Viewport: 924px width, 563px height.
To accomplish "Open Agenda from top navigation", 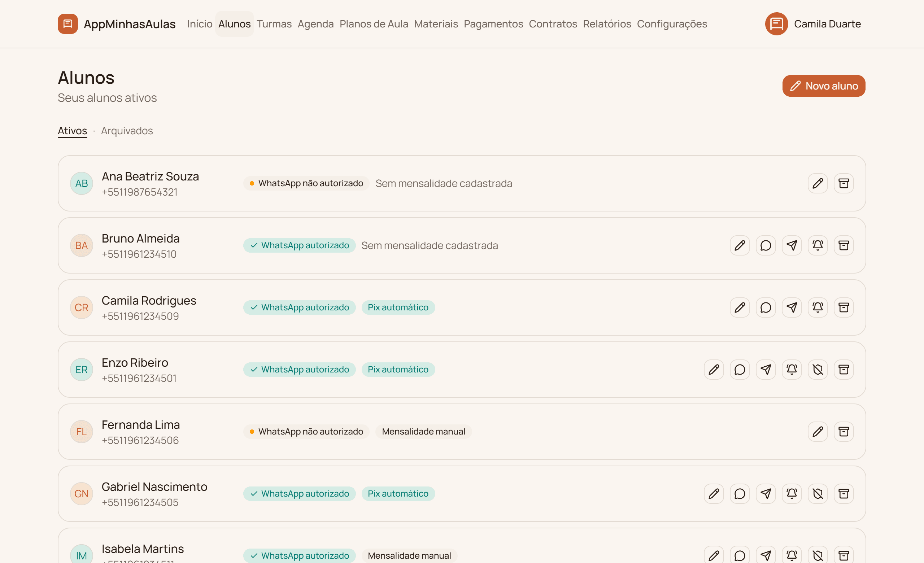I will pyautogui.click(x=315, y=24).
